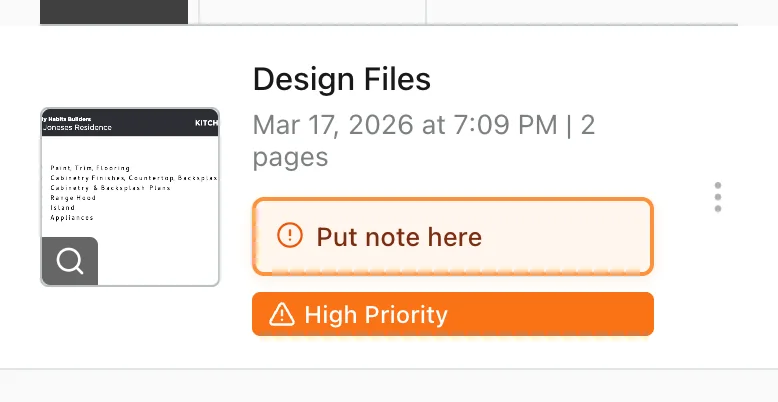Viewport: 778px width, 402px height.
Task: Click Range Hood line in thumbnail
Action: (x=72, y=198)
